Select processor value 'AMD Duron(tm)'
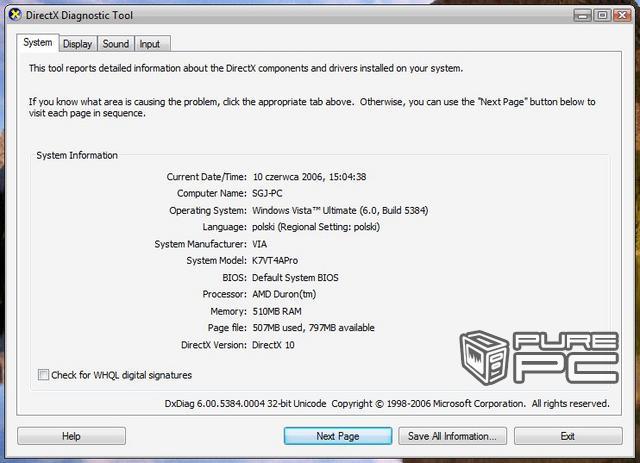This screenshot has width=640, height=463. (x=284, y=294)
